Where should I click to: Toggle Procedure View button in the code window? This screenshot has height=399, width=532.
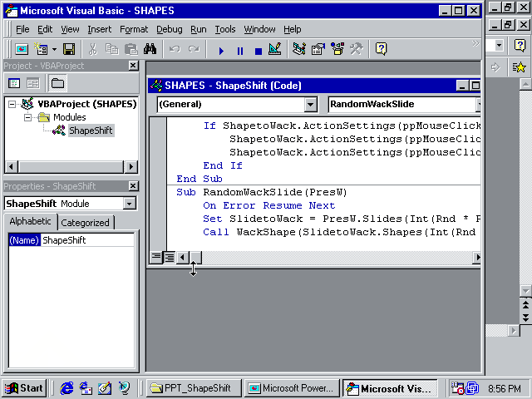tap(156, 257)
